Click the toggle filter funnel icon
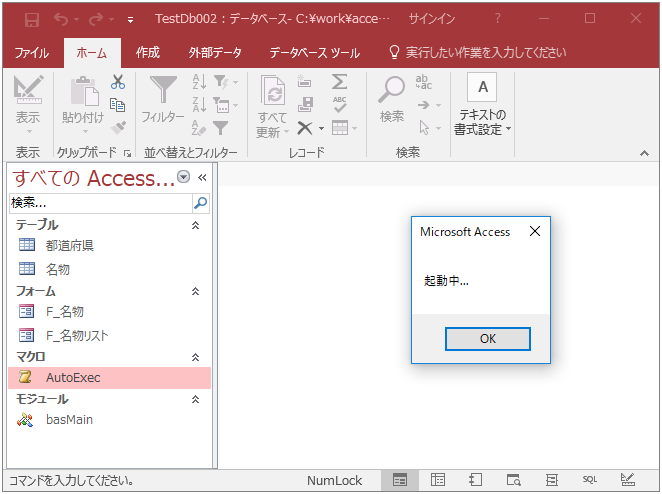Image resolution: width=662 pixels, height=494 pixels. coord(221,128)
